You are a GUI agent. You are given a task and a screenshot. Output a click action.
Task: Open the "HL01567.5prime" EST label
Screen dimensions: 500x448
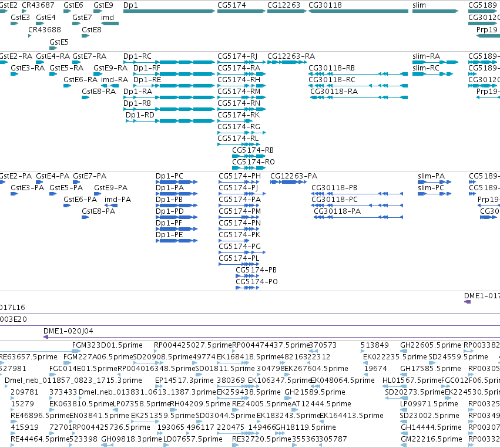pyautogui.click(x=412, y=380)
